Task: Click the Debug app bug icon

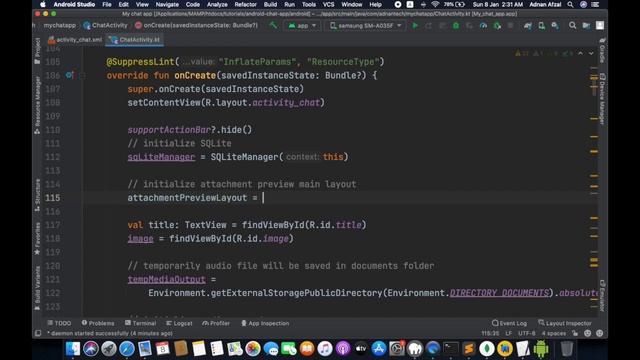Action: point(456,25)
